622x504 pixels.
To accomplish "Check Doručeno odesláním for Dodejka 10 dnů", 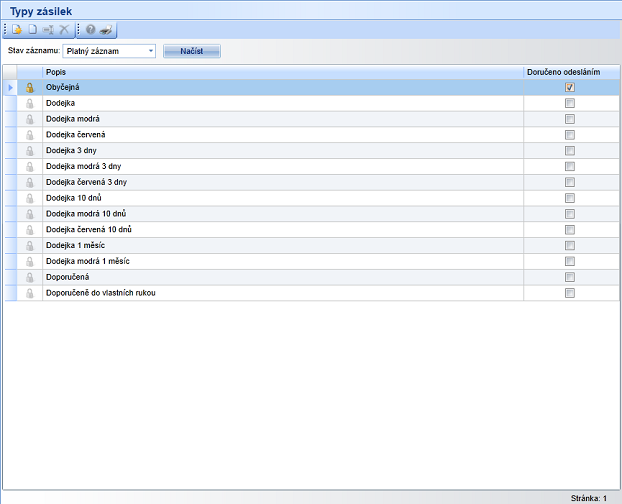I will point(570,198).
